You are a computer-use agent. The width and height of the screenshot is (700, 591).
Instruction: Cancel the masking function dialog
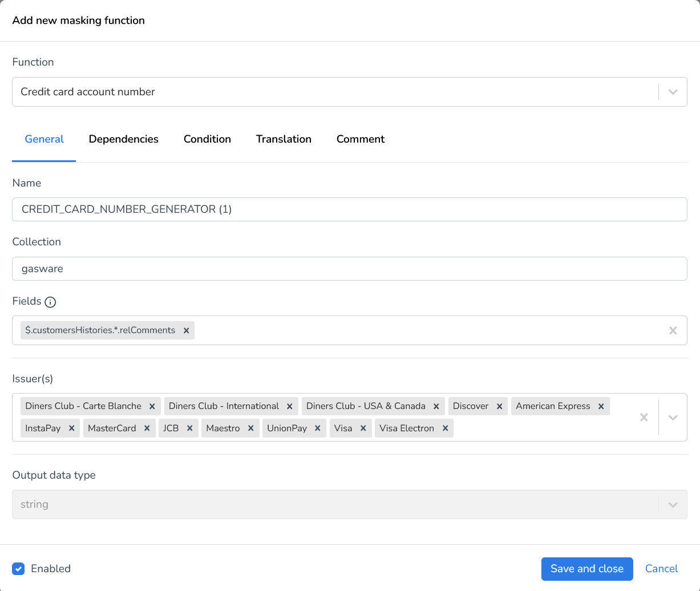(x=661, y=569)
